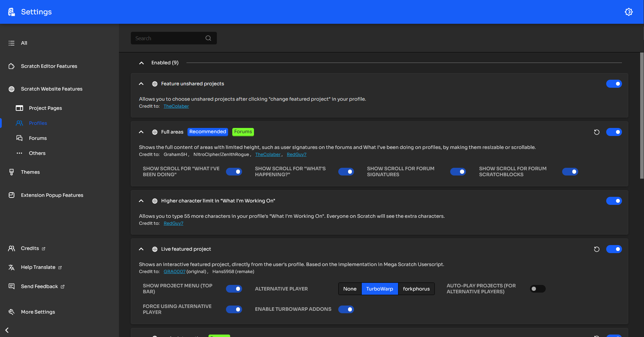644x337 pixels.
Task: Reset Full areas settings with the reset icon
Action: pos(597,132)
